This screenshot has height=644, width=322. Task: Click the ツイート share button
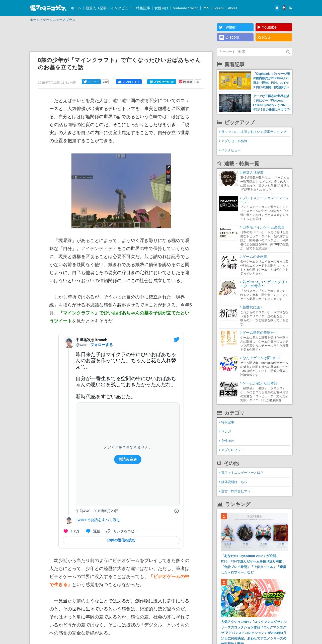tap(91, 82)
